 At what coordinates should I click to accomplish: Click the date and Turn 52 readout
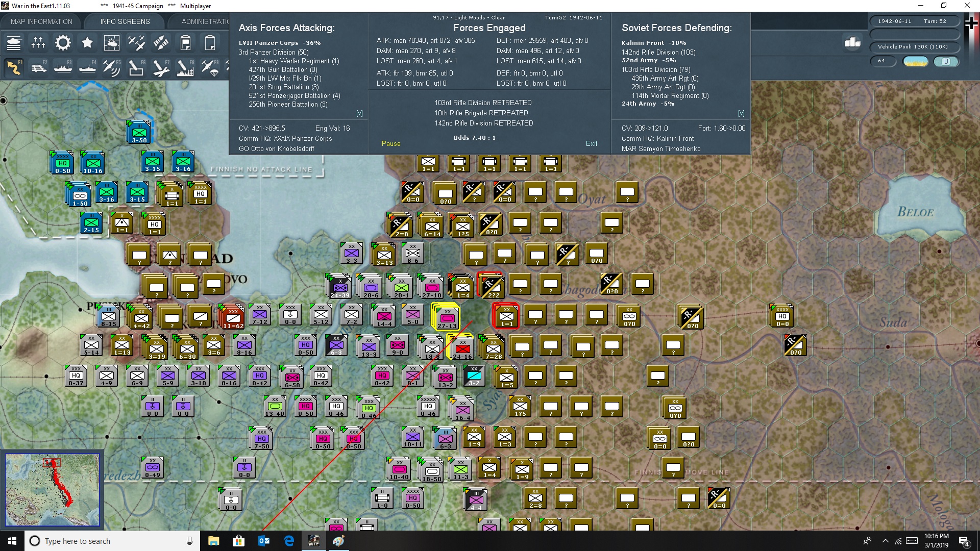pos(914,21)
